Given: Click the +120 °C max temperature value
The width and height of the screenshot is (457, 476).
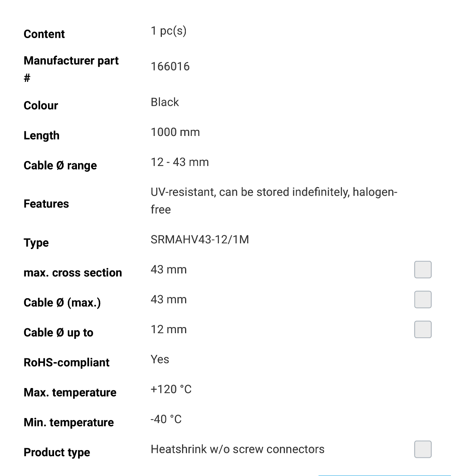Looking at the screenshot, I should click(171, 389).
